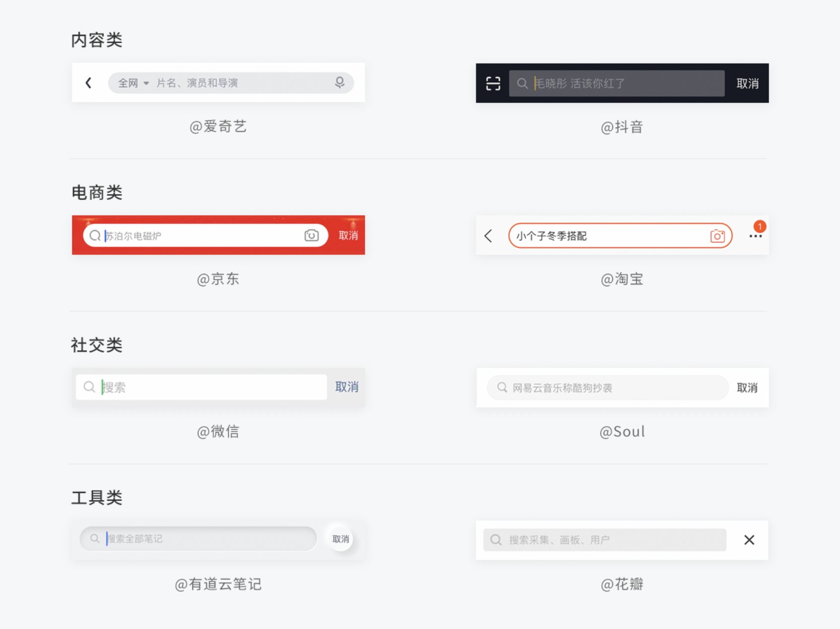The width and height of the screenshot is (840, 629).
Task: Click the blue 取消 link in WeChat bar
Action: click(347, 387)
